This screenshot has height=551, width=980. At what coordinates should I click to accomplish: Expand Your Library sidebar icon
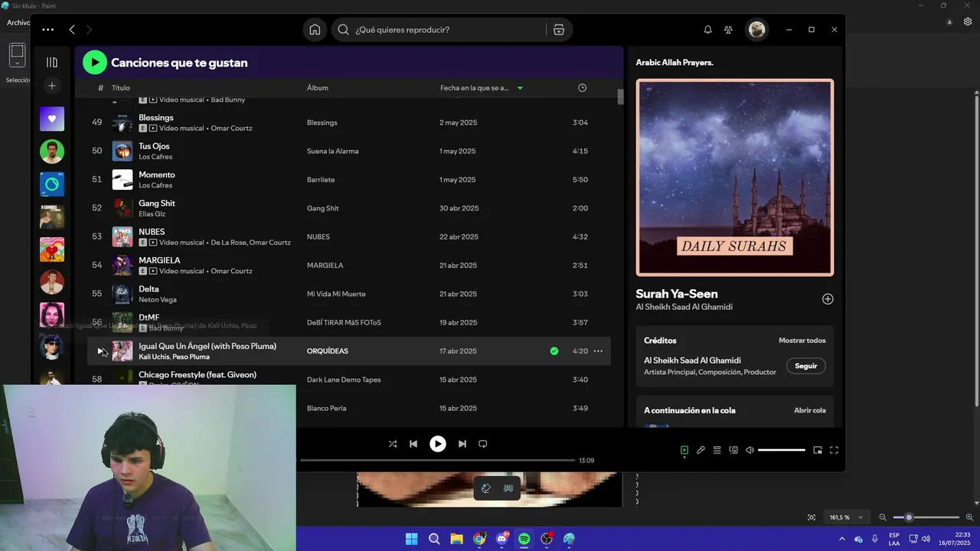(x=52, y=63)
